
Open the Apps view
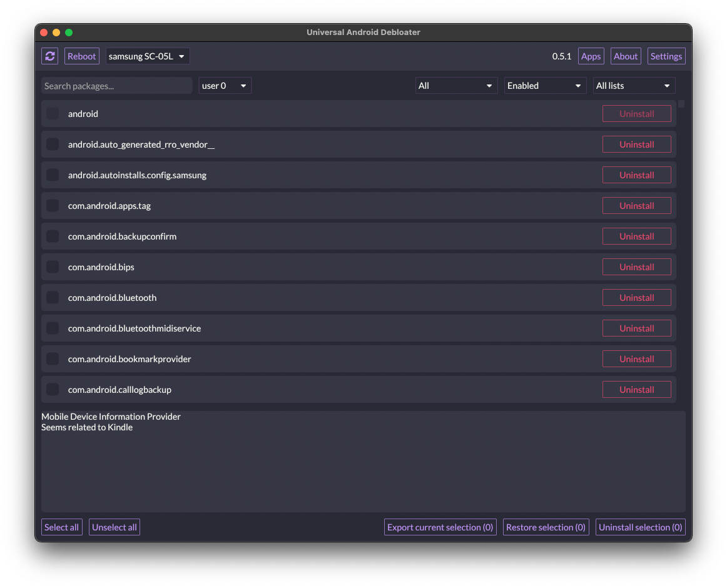(x=591, y=56)
